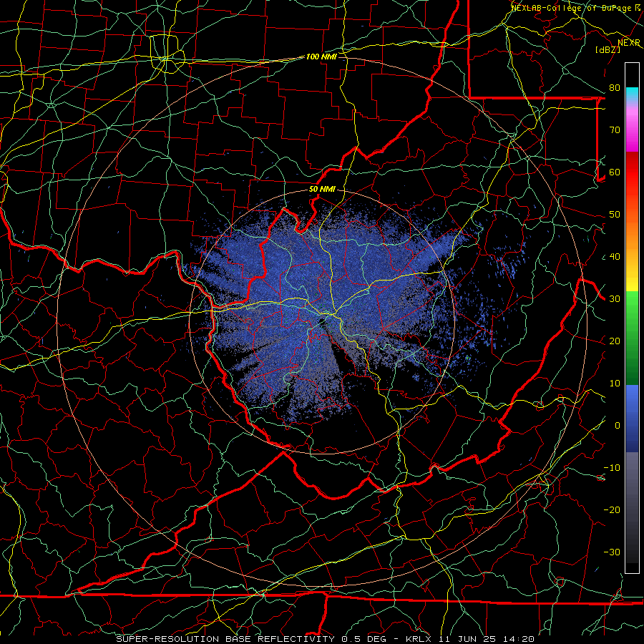Click the -10 value on the dBZ scale

(x=612, y=468)
